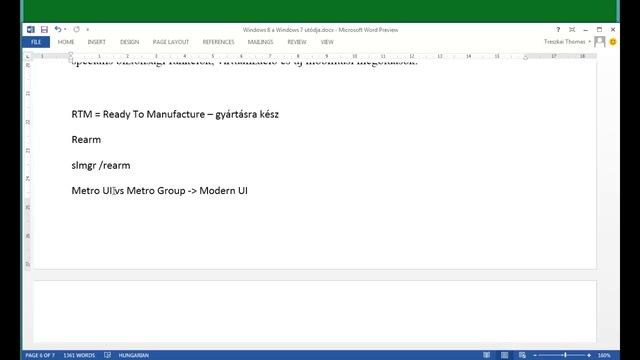The image size is (640, 360).
Task: Repeat the last action with the redo icon
Action: (x=76, y=29)
